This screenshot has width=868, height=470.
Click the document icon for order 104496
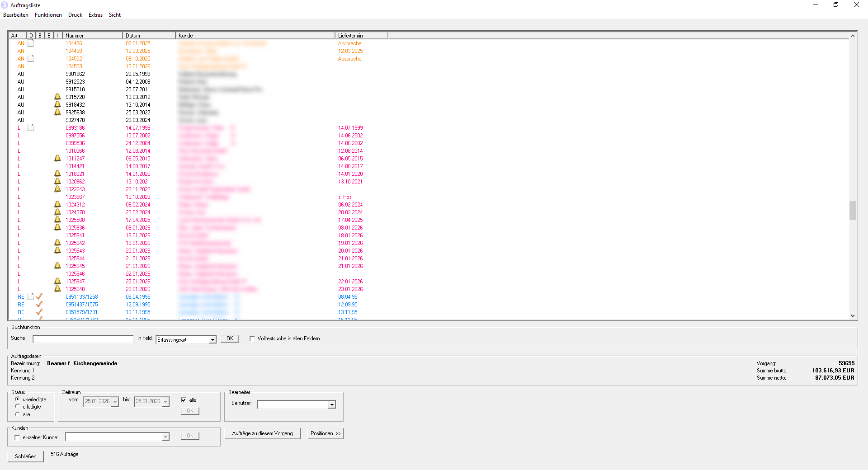pos(31,43)
